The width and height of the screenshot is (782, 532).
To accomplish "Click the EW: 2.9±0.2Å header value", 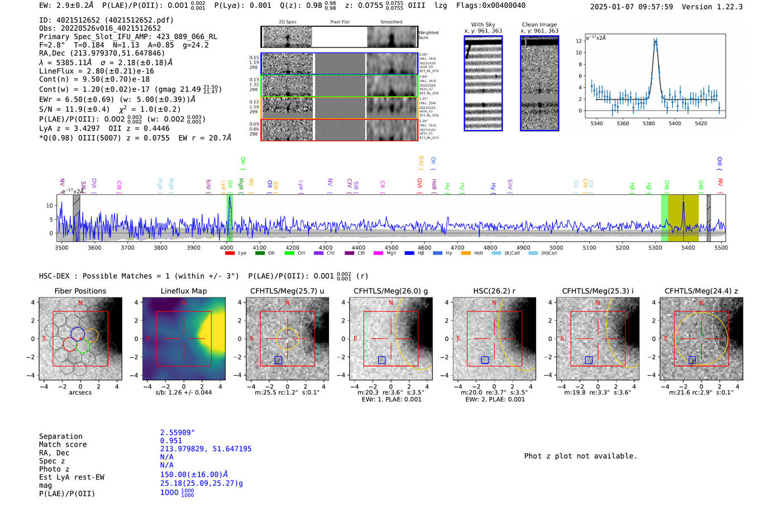I will [x=66, y=6].
